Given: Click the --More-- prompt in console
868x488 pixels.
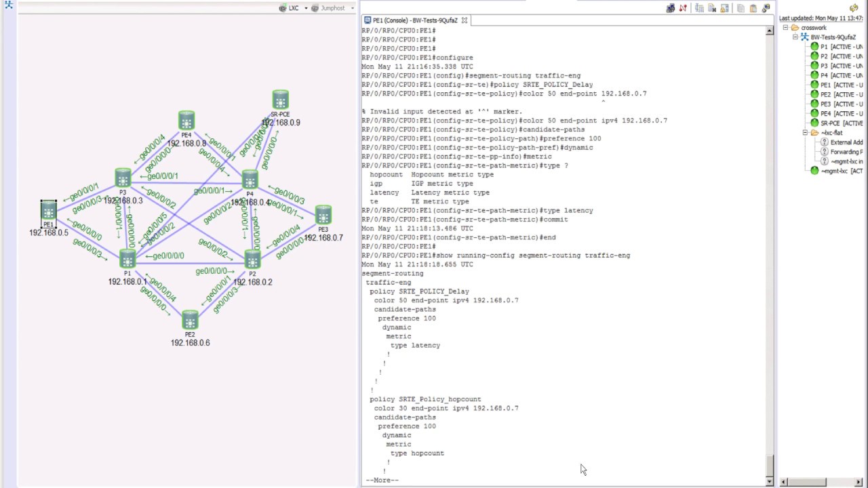Looking at the screenshot, I should tap(382, 481).
